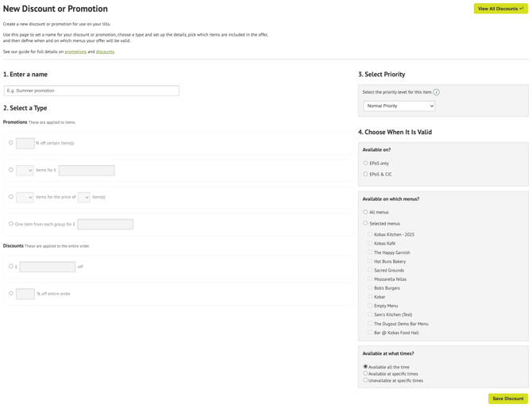
Task: Select Available at specific times
Action: point(365,373)
